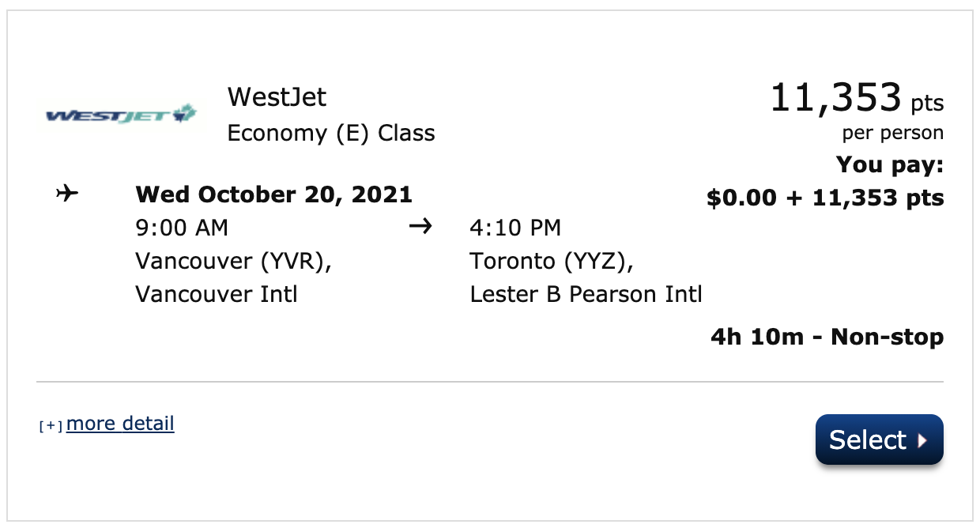Click the arrow on the Select button

coord(922,440)
